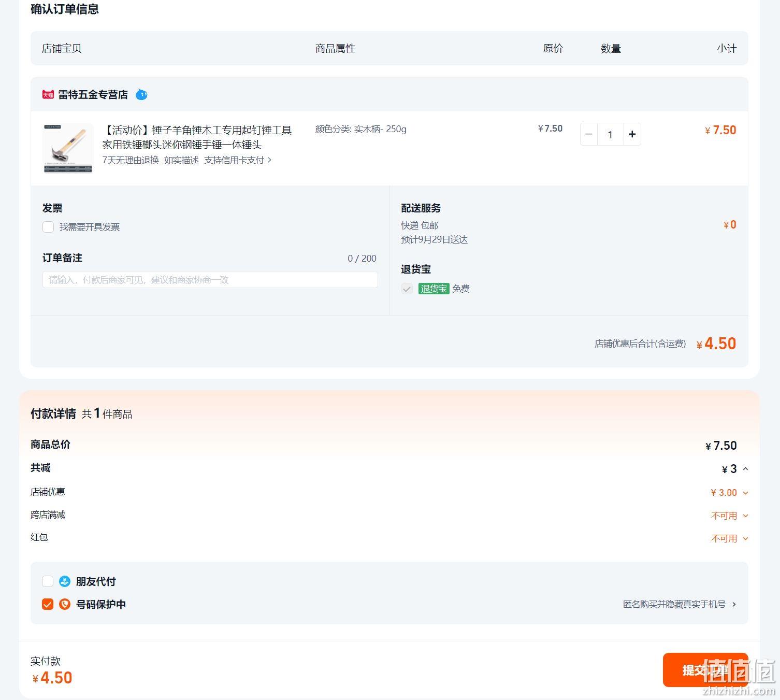The width and height of the screenshot is (780, 700).
Task: Click the minus quantity button
Action: point(589,134)
